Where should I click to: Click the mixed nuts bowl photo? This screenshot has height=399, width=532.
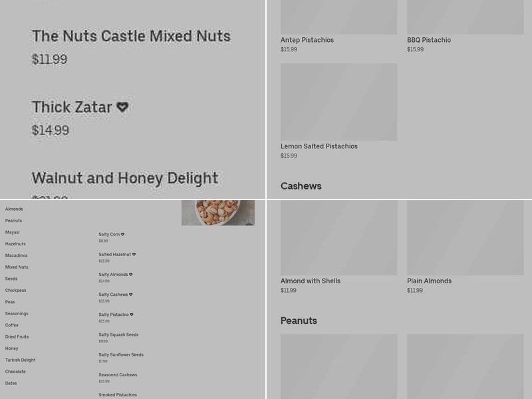[x=218, y=212]
